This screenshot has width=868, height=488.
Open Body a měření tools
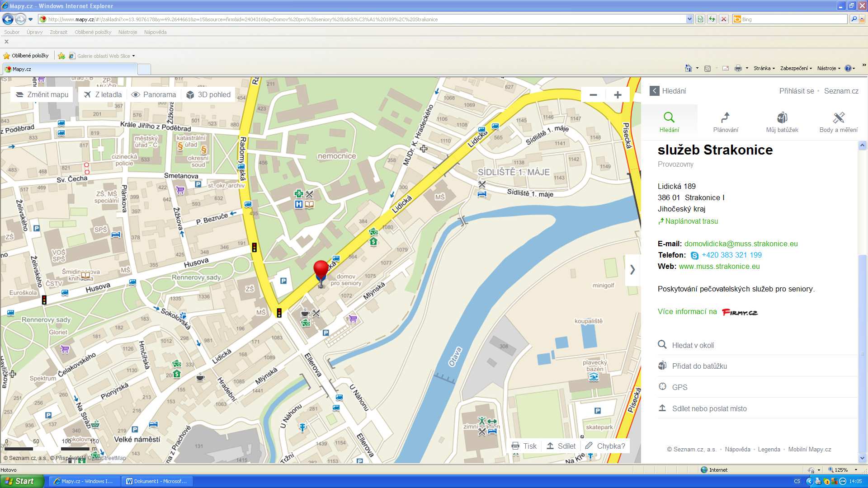coord(839,122)
